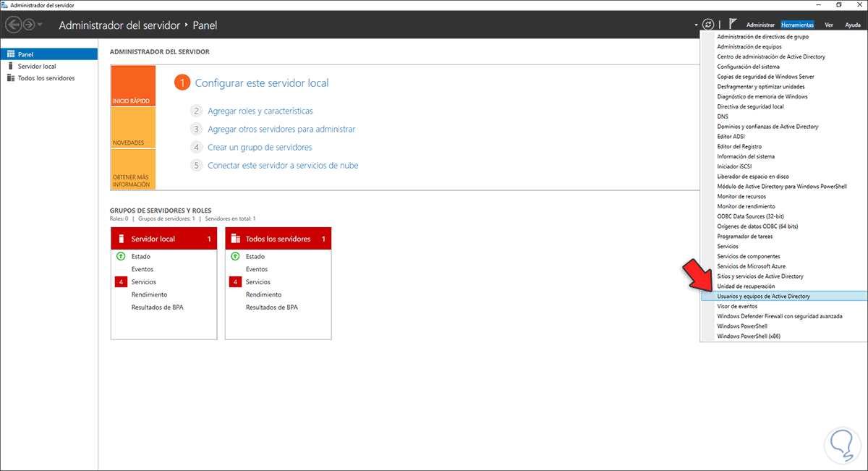Open the Todos los servidores tile header
This screenshot has height=471, width=868.
tap(278, 239)
